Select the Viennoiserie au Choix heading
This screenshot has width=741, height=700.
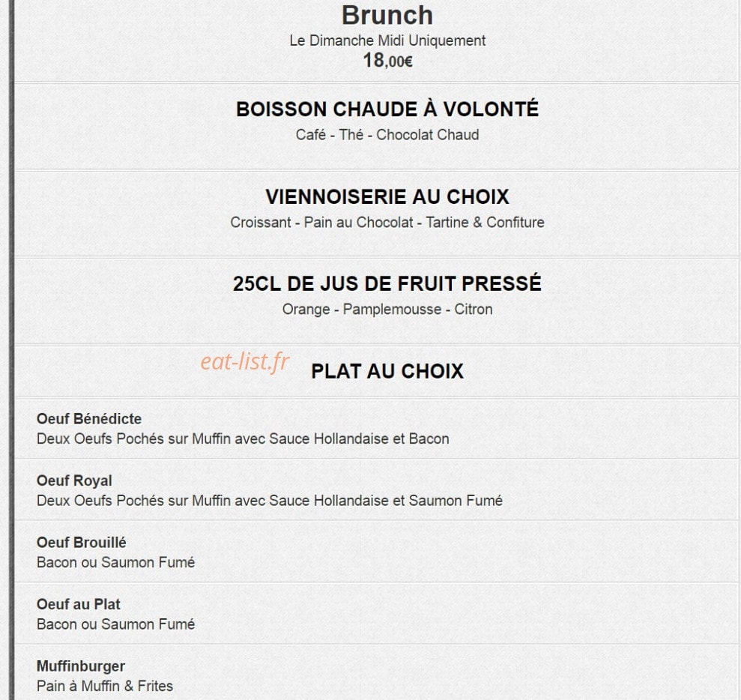point(387,197)
